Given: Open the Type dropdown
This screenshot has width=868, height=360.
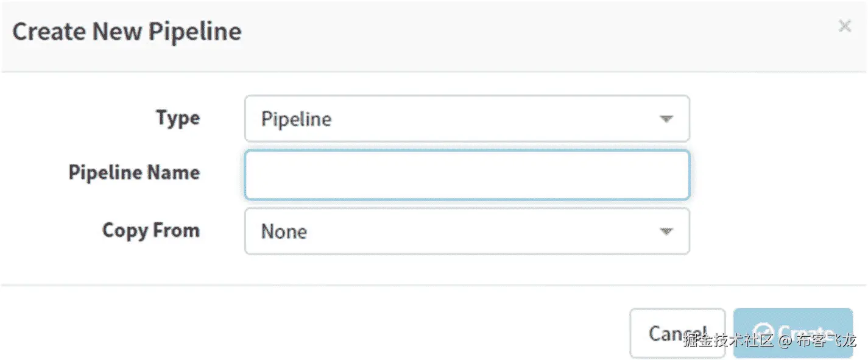Looking at the screenshot, I should click(467, 119).
